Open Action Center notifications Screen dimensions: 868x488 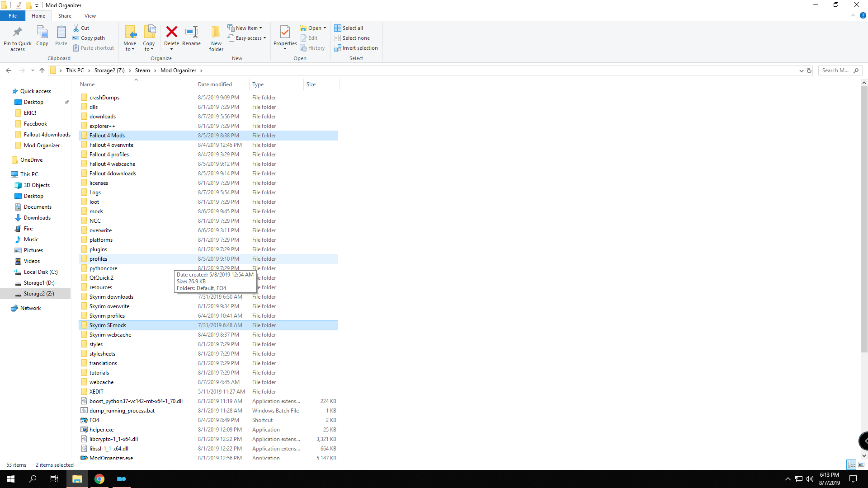(853, 479)
